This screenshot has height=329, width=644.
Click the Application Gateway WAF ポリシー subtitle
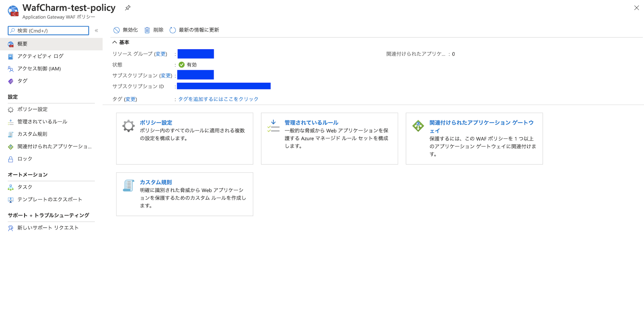click(x=59, y=17)
